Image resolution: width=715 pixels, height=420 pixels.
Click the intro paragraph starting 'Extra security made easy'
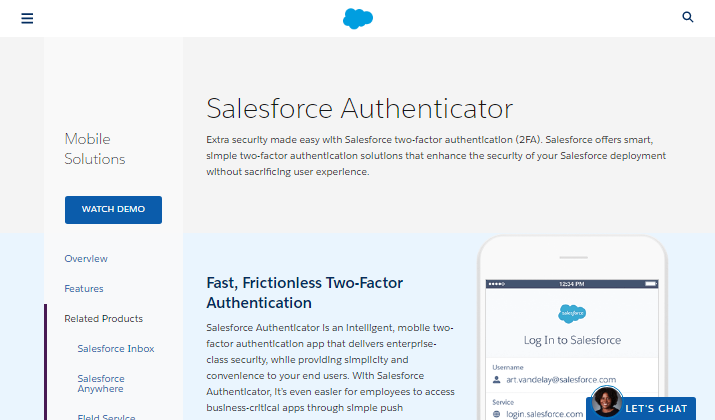tap(436, 156)
